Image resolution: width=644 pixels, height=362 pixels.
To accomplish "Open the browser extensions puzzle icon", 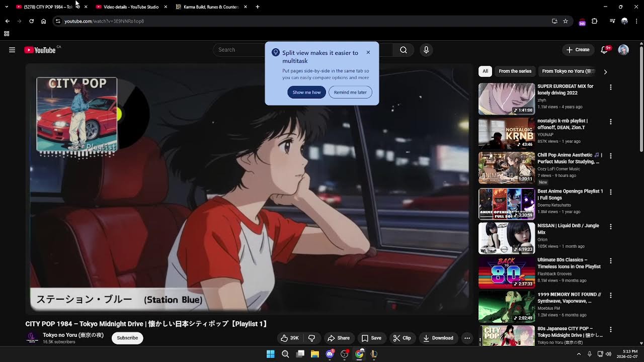I will 595,21.
